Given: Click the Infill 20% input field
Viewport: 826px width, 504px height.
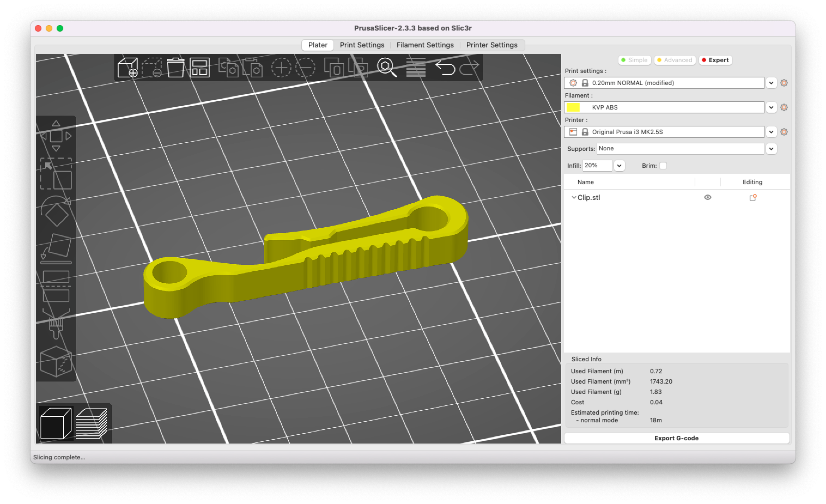Looking at the screenshot, I should 597,166.
